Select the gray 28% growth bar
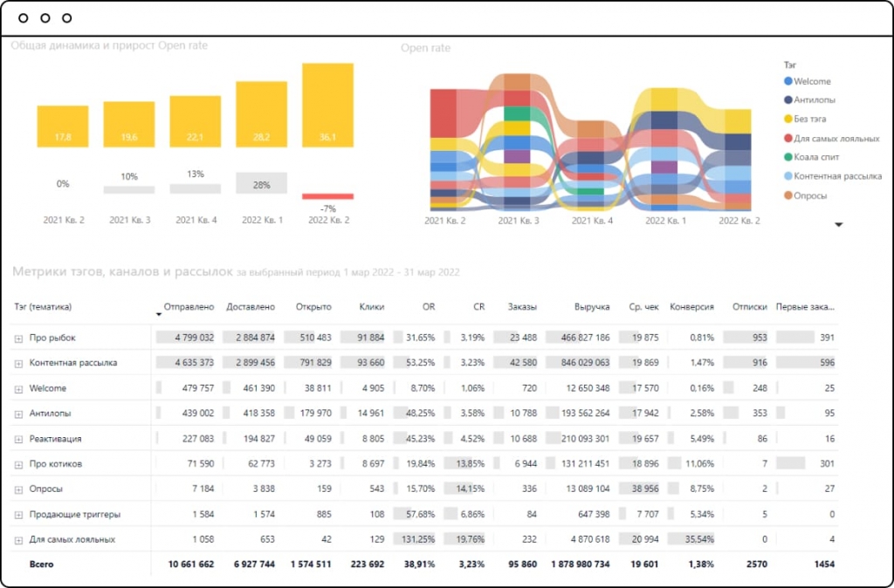The width and height of the screenshot is (894, 588). click(262, 183)
